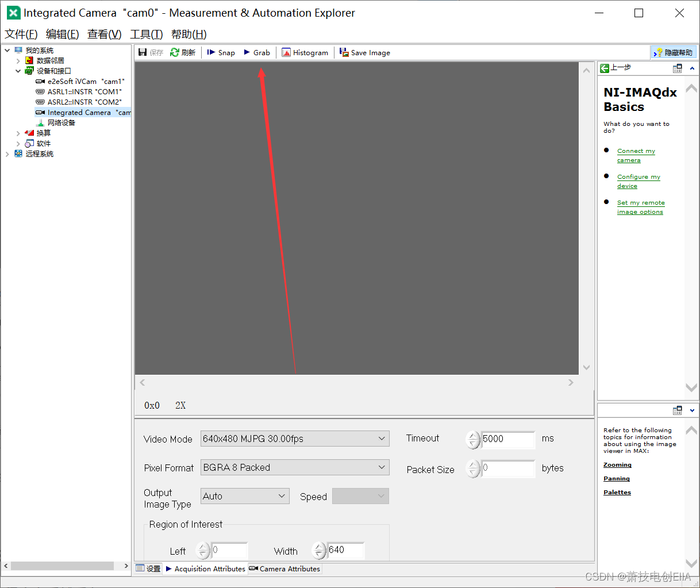Click upper help pane scroll down arrow

pos(691,388)
